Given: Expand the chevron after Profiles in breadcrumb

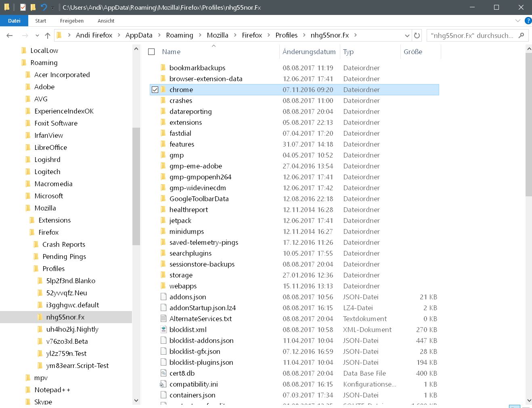Looking at the screenshot, I should (x=304, y=36).
